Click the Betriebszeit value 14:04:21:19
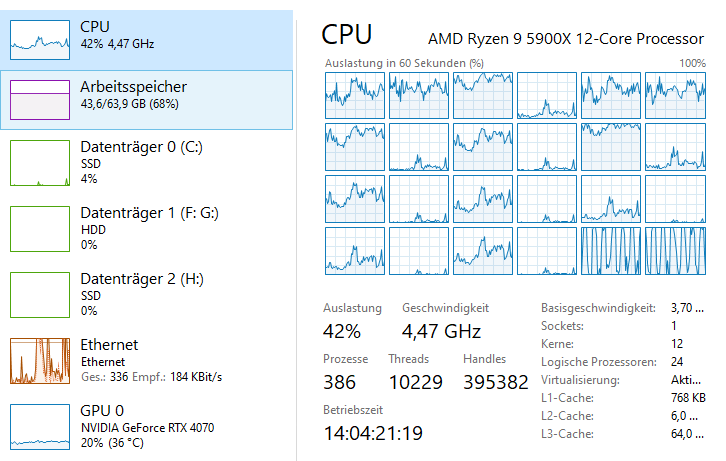The height and width of the screenshot is (461, 726). (371, 433)
